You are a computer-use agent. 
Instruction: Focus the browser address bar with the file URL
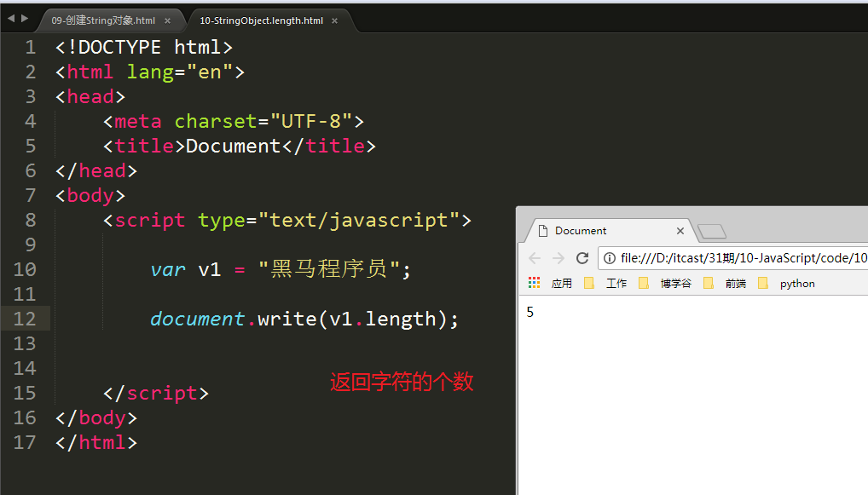tap(733, 258)
